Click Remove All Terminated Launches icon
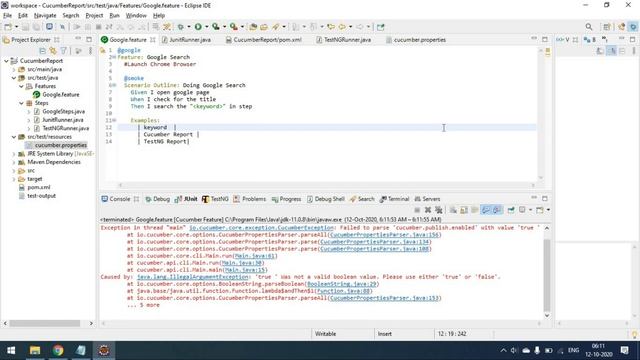 439,210
